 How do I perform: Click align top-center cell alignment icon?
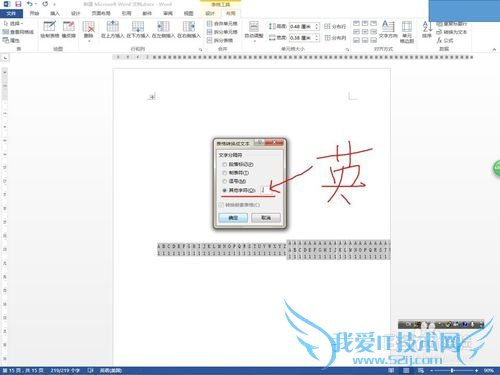click(365, 23)
